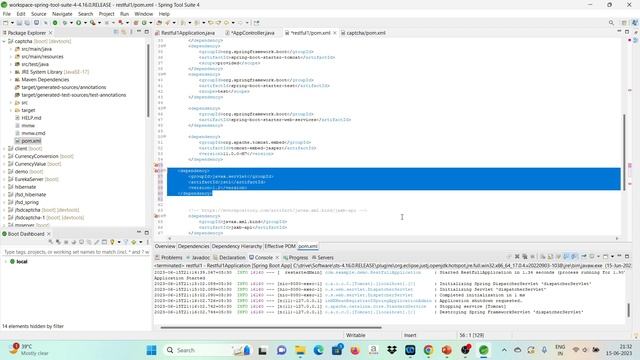Viewport: 640px width, 360px height.
Task: Open the Overview POM editor tab
Action: click(165, 247)
